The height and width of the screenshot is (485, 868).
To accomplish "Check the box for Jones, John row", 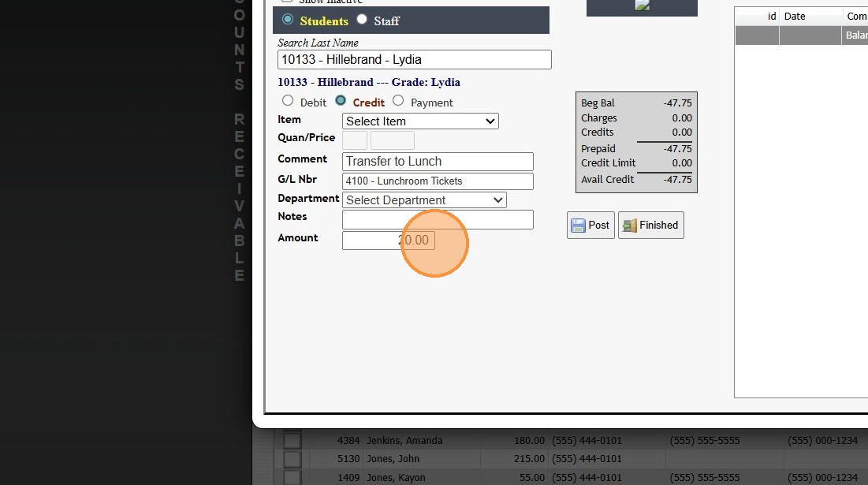I will 292,459.
